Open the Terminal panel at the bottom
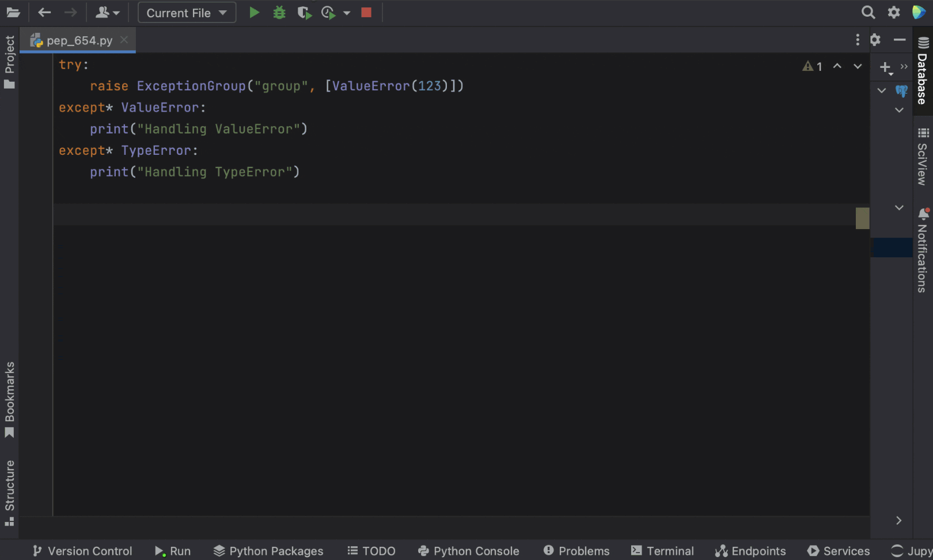The image size is (933, 560). [x=662, y=550]
